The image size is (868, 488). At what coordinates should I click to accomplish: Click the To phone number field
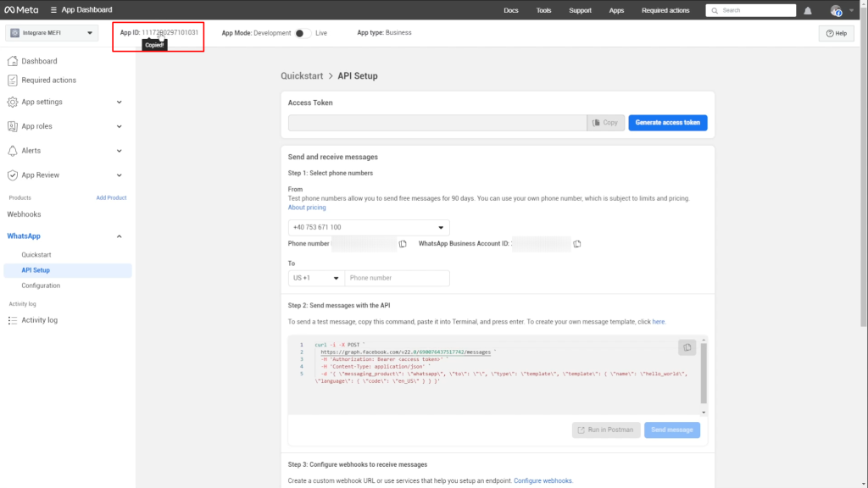click(397, 278)
